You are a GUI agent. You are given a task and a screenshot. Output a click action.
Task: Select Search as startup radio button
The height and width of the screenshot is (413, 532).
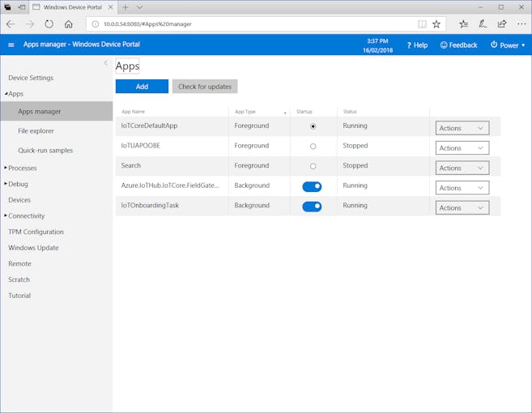point(313,166)
